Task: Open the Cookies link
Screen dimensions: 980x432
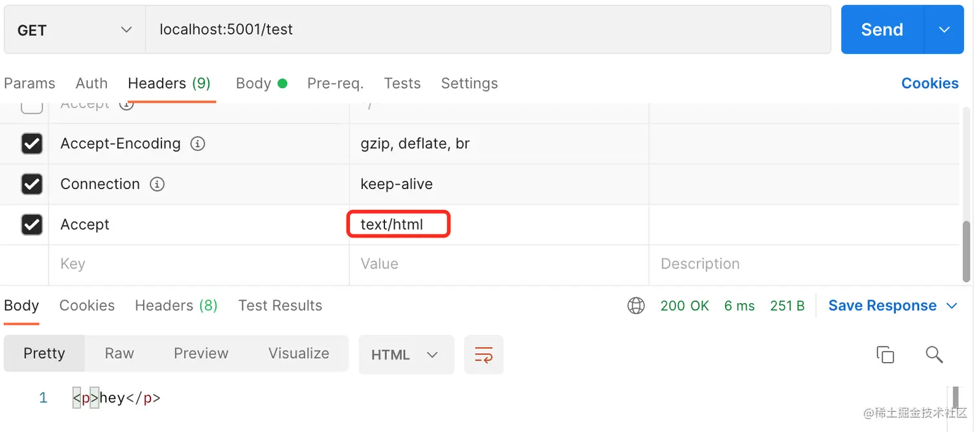Action: (929, 84)
